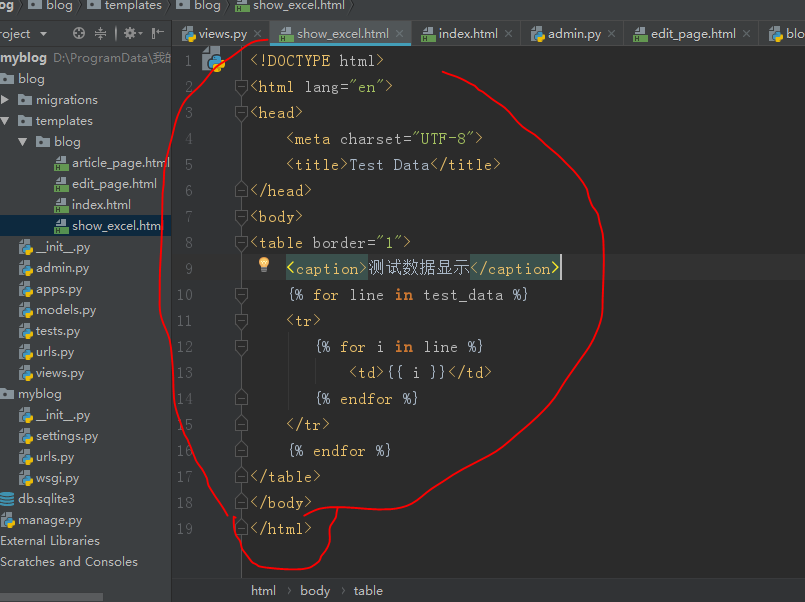Close the index.html tab

click(x=508, y=34)
